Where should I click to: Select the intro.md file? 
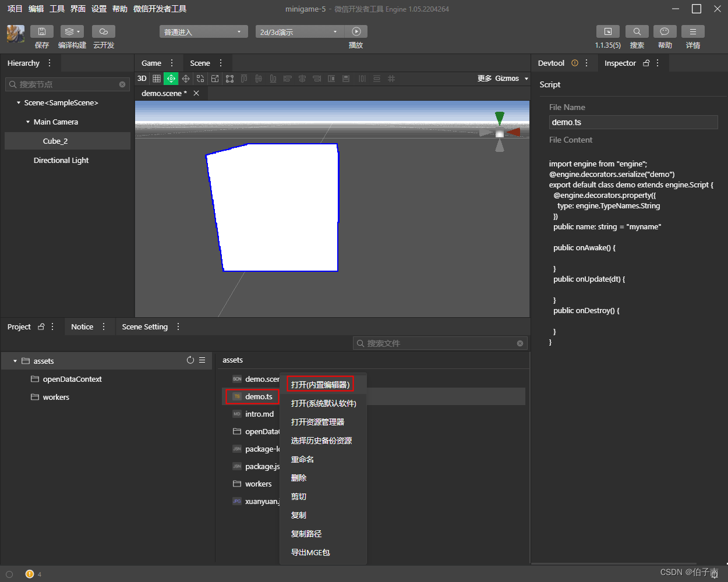tap(259, 414)
